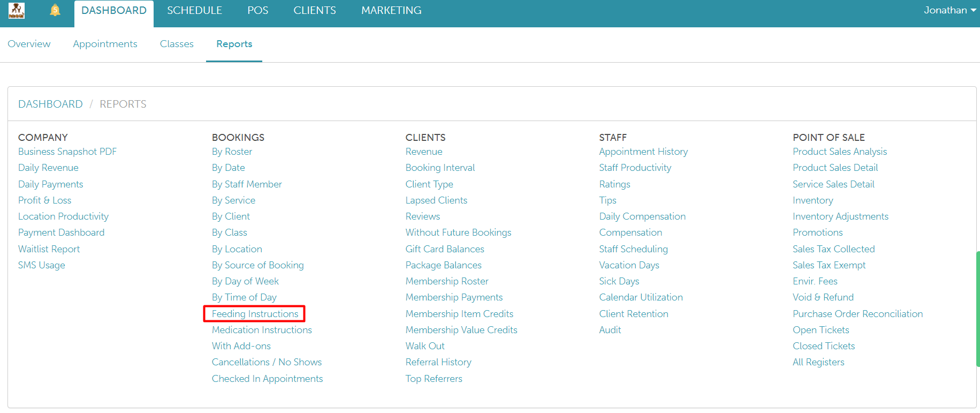Open the clients Revenue report
Image resolution: width=980 pixels, height=413 pixels.
coord(424,152)
